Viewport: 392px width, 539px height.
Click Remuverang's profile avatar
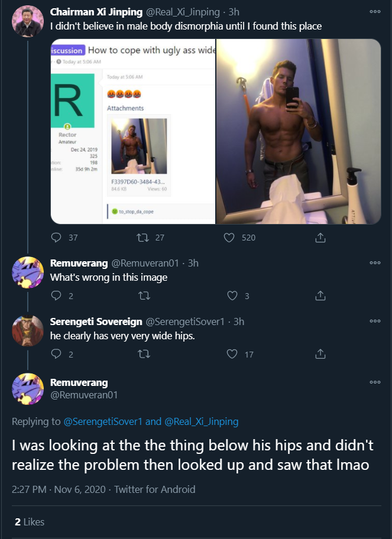point(27,272)
